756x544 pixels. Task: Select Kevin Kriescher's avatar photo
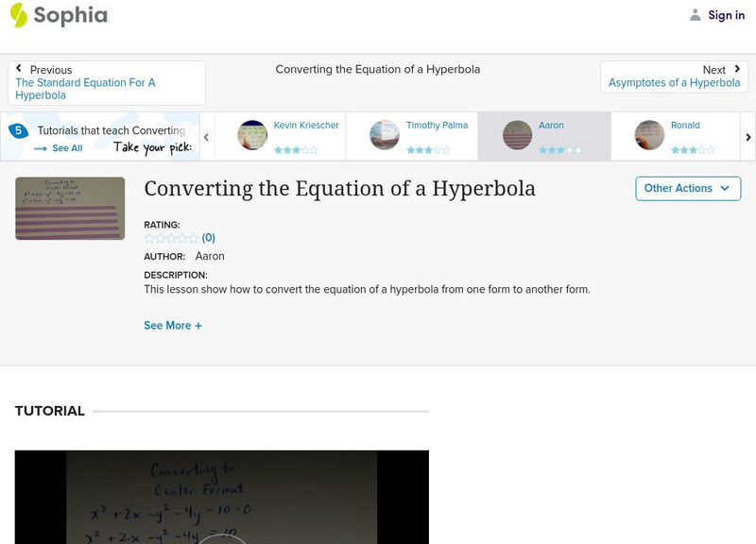tap(252, 133)
